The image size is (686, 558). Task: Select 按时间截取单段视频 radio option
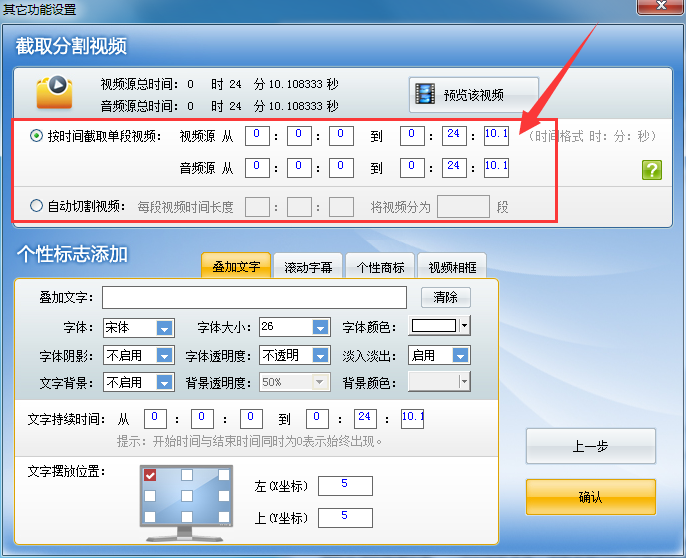37,136
